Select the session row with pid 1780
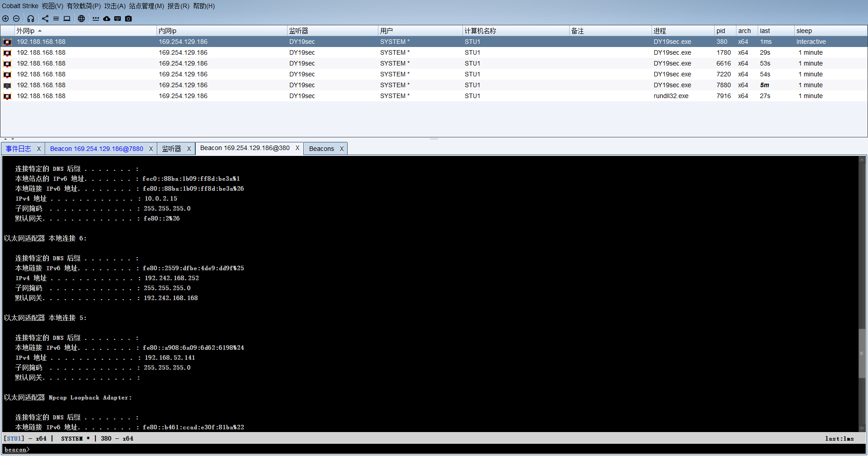 [434, 53]
